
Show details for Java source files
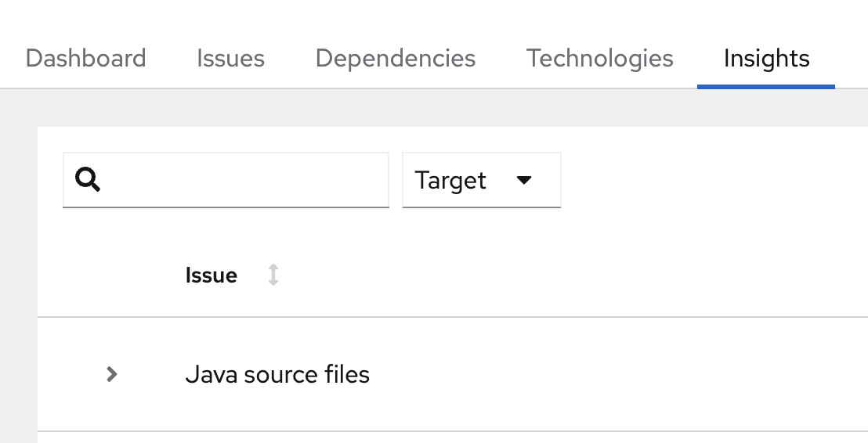point(112,374)
